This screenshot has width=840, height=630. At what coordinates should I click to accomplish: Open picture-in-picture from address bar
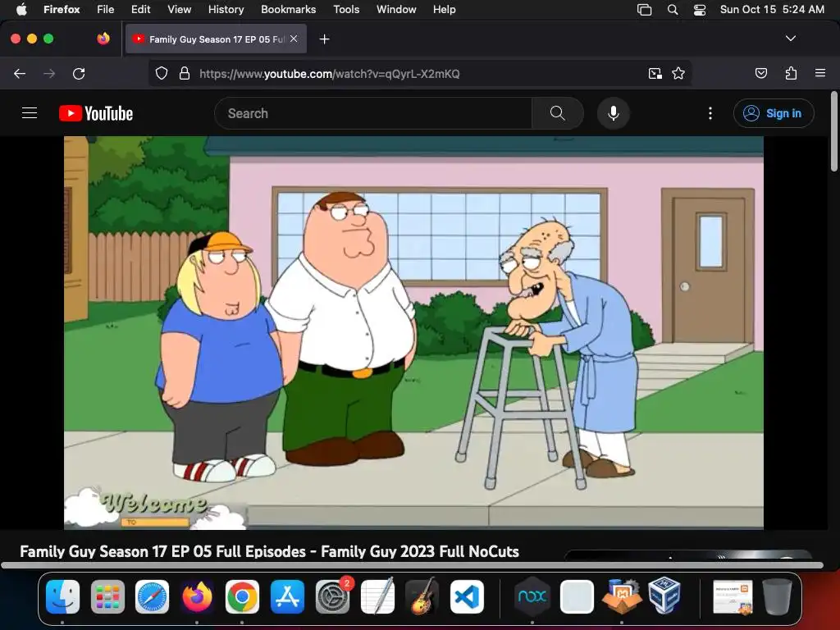[x=655, y=73]
